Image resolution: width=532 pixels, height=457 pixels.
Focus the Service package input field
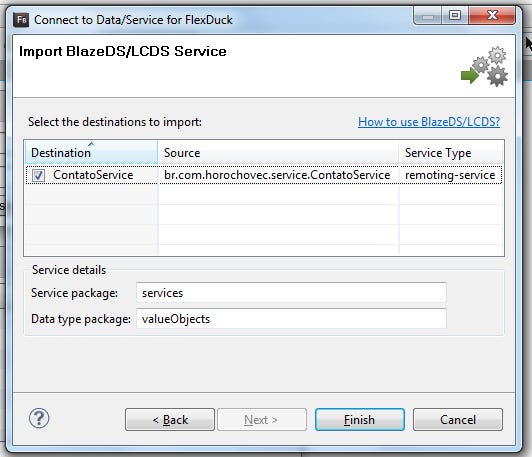(x=291, y=292)
